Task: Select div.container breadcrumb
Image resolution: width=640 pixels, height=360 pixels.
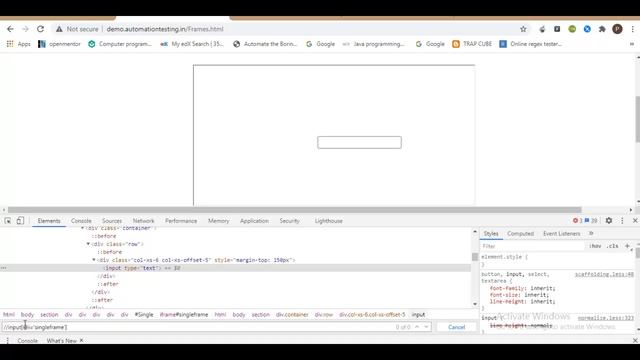Action: [292, 315]
